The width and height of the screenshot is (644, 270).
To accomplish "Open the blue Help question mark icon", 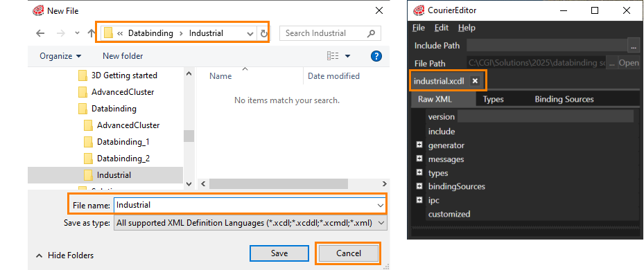I will click(x=376, y=56).
